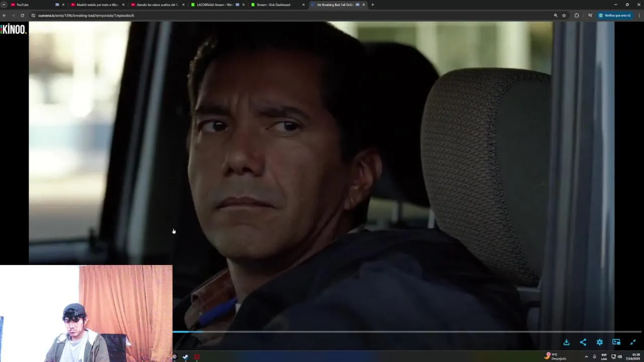Close the 'Stream - Kick Dashboard' tab
This screenshot has width=644, height=362.
click(303, 5)
